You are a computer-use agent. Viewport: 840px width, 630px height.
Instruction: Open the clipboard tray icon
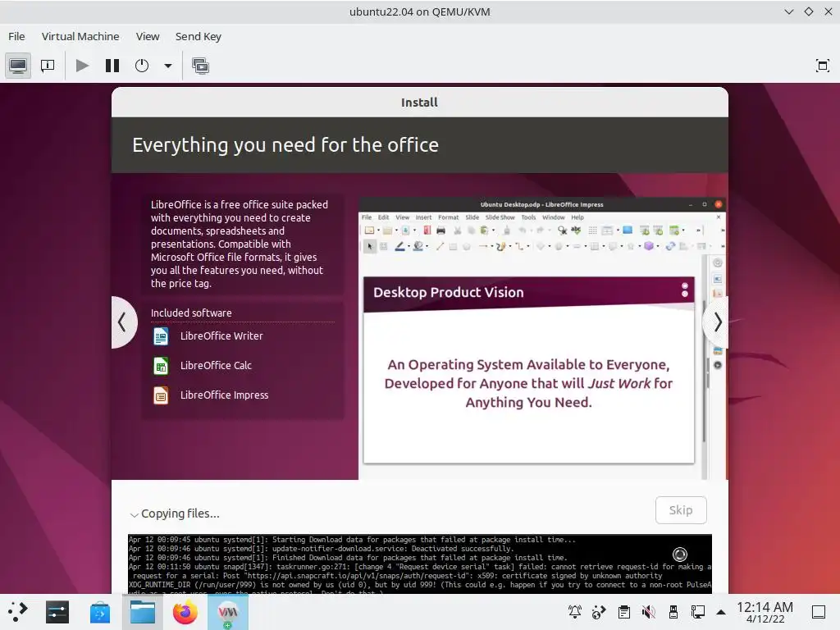pyautogui.click(x=624, y=612)
